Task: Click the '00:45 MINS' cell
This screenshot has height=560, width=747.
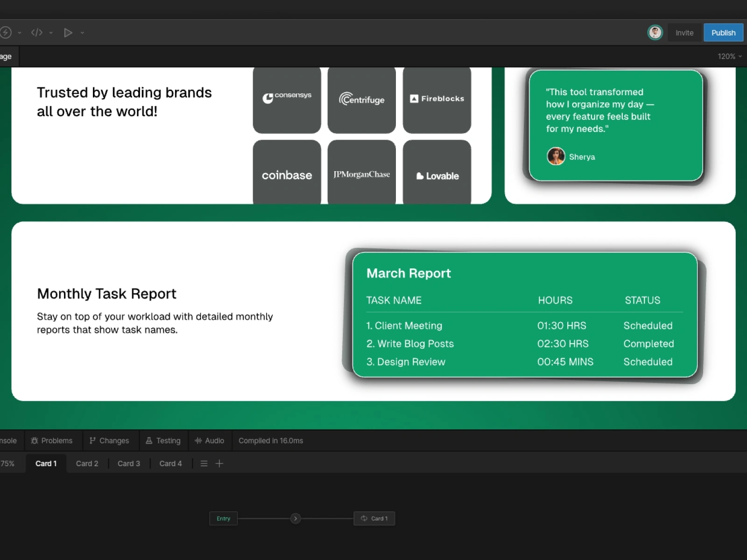Action: 565,362
